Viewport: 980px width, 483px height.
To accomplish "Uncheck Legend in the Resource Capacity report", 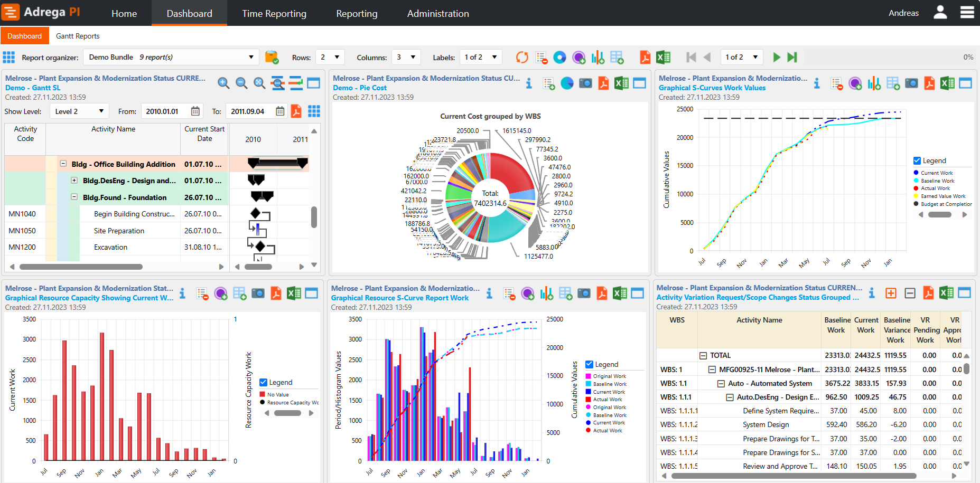I will pos(263,382).
